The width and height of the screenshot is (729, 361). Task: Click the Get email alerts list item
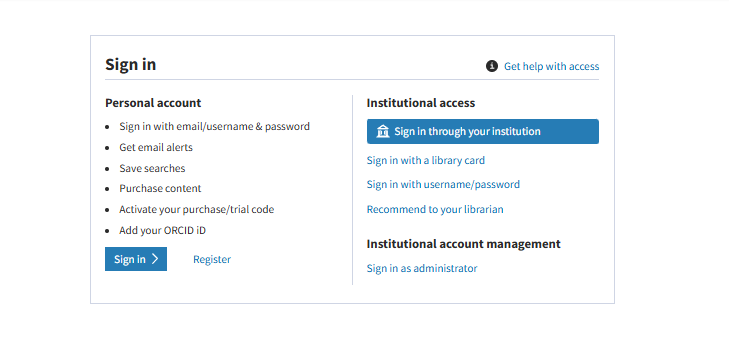156,147
